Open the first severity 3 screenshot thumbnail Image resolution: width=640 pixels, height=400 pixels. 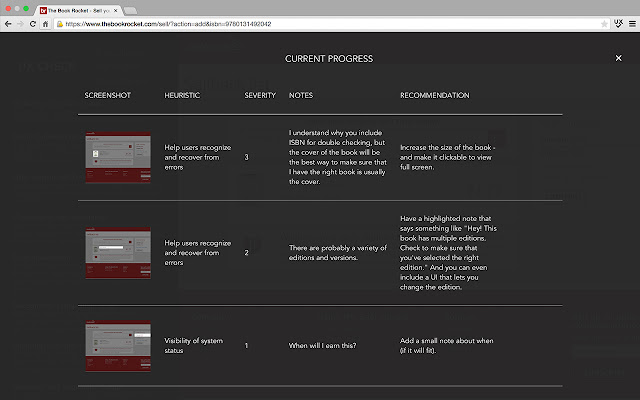[118, 157]
